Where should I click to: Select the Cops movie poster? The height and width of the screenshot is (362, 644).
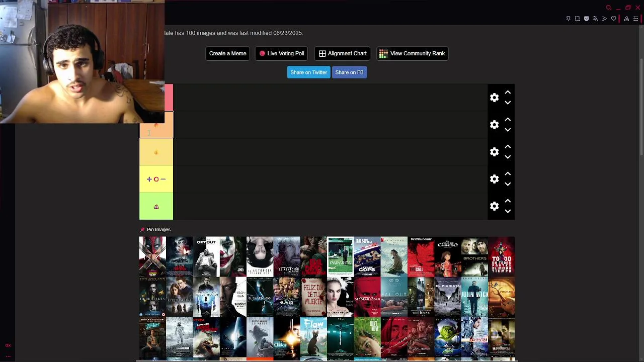367,256
